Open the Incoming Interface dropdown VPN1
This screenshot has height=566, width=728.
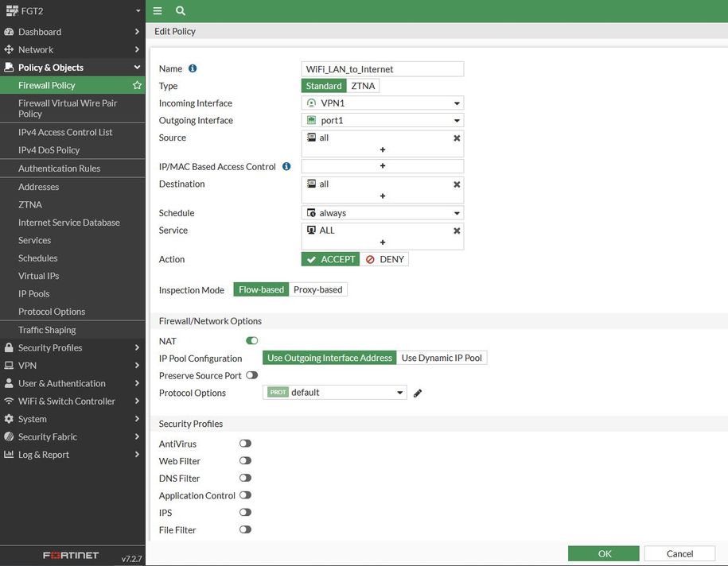[383, 103]
